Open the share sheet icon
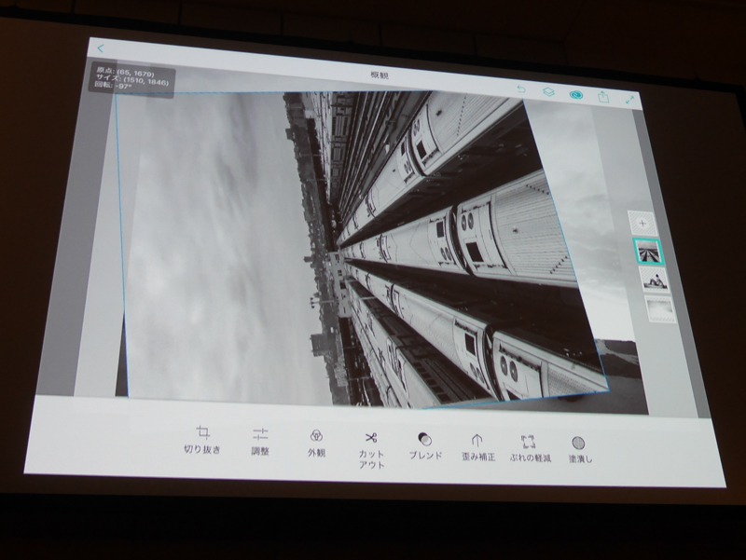Viewport: 746px width, 560px height. [x=602, y=97]
